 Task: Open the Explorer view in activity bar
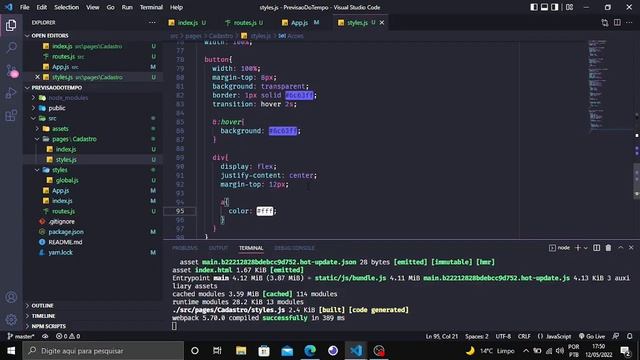pyautogui.click(x=11, y=25)
